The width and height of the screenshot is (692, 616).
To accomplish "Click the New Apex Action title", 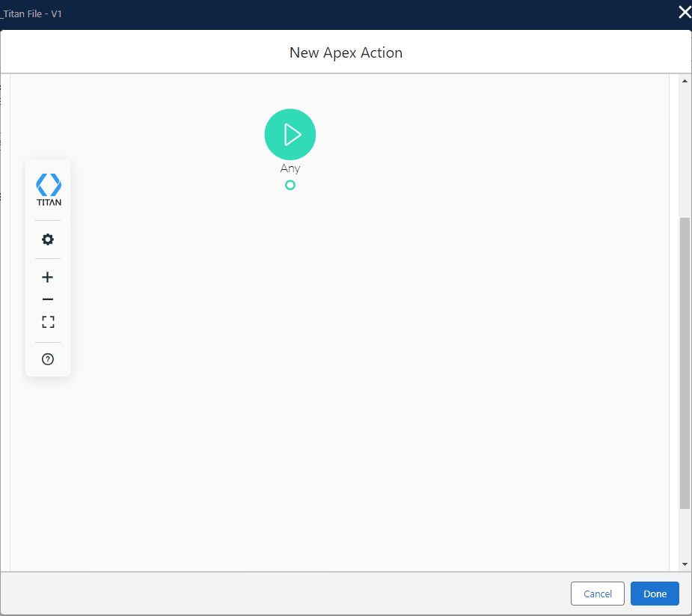I will click(346, 52).
